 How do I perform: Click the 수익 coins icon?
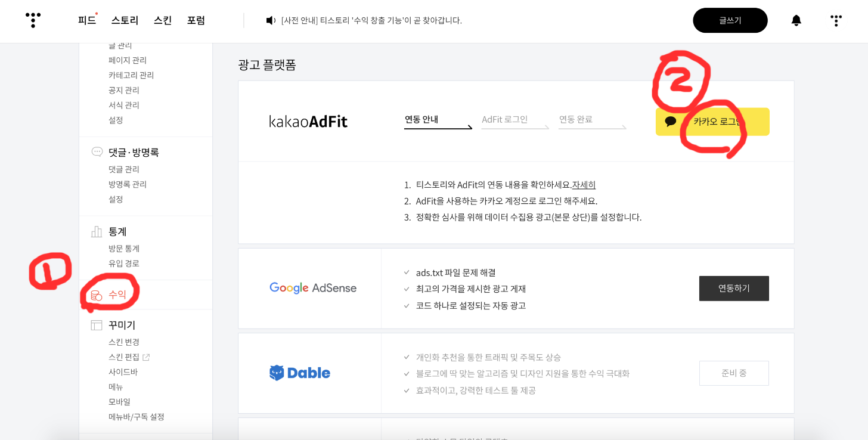pyautogui.click(x=97, y=295)
